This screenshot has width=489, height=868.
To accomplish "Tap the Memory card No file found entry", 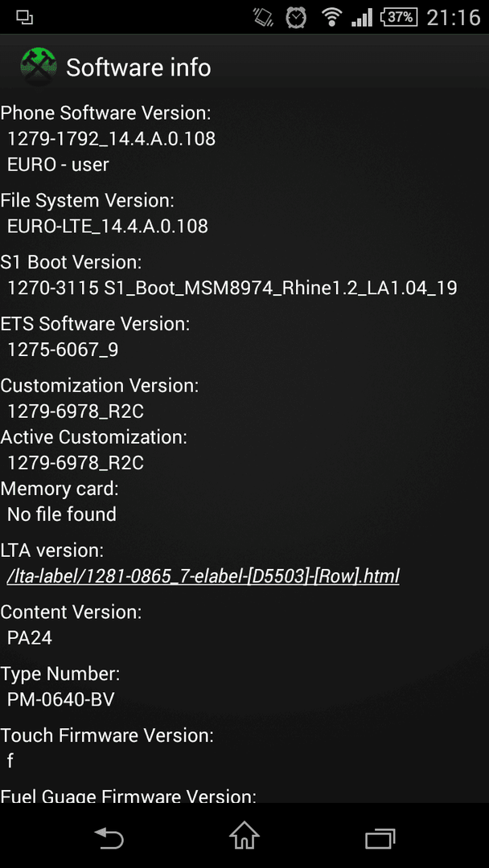I will [61, 514].
